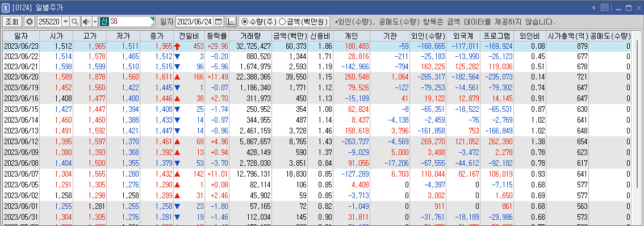Click the green 신 badge icon

(x=104, y=22)
